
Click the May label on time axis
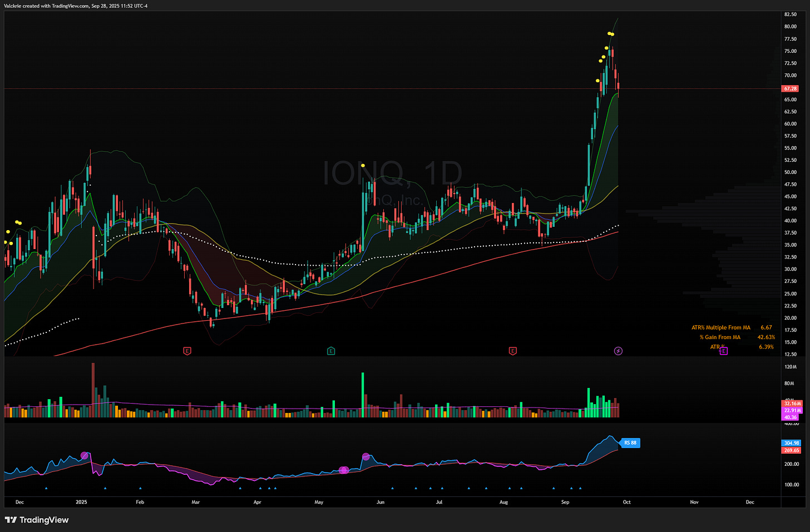pyautogui.click(x=319, y=502)
